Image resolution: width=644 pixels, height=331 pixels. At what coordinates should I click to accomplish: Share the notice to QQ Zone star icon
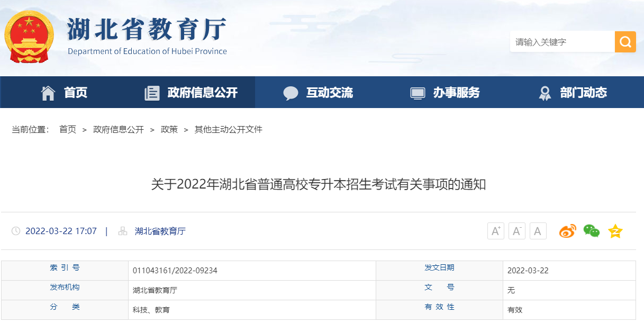tap(615, 231)
